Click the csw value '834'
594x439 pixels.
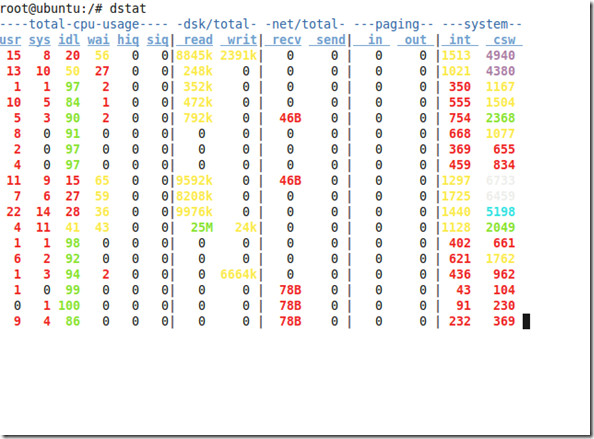(x=504, y=165)
